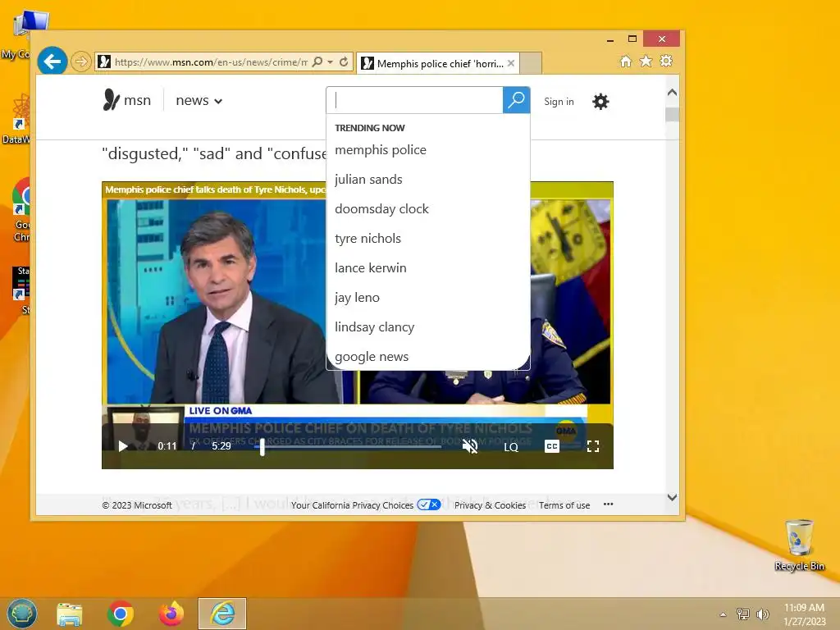Click the address bar search magnifier

(317, 62)
